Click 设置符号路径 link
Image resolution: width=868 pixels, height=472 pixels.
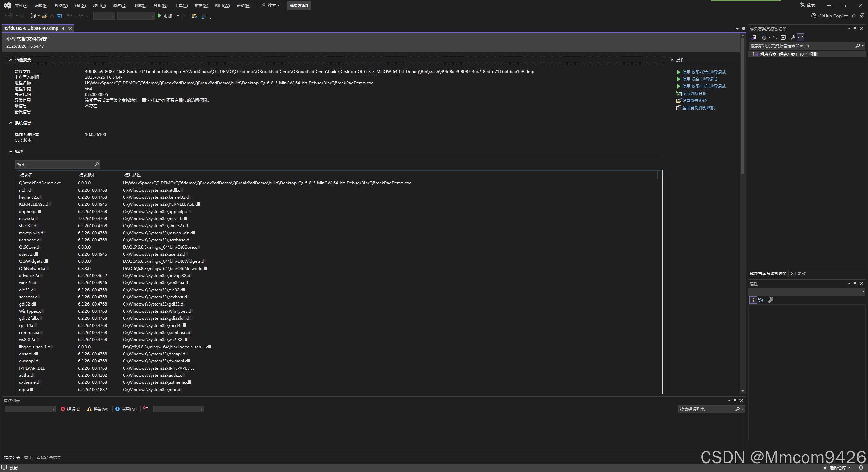coord(694,101)
